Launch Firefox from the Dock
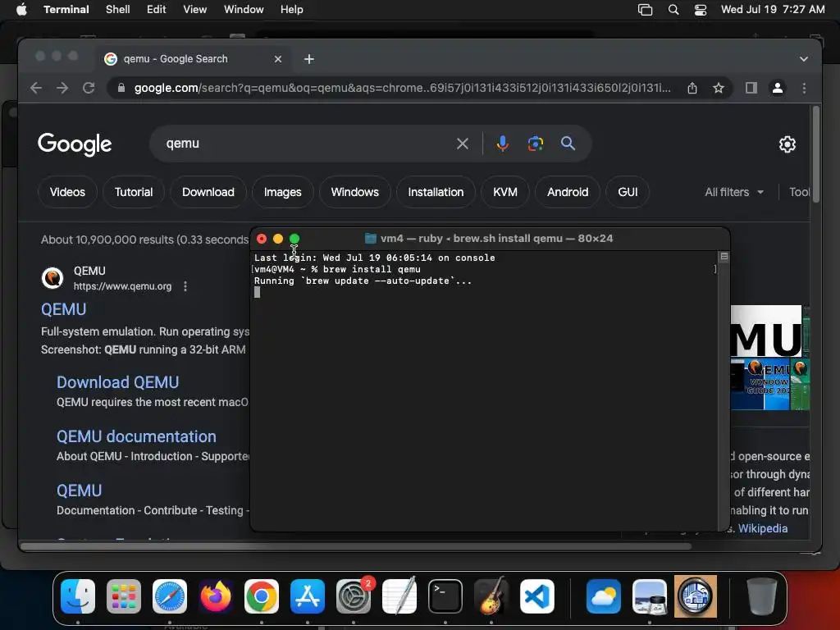Image resolution: width=840 pixels, height=630 pixels. point(216,596)
